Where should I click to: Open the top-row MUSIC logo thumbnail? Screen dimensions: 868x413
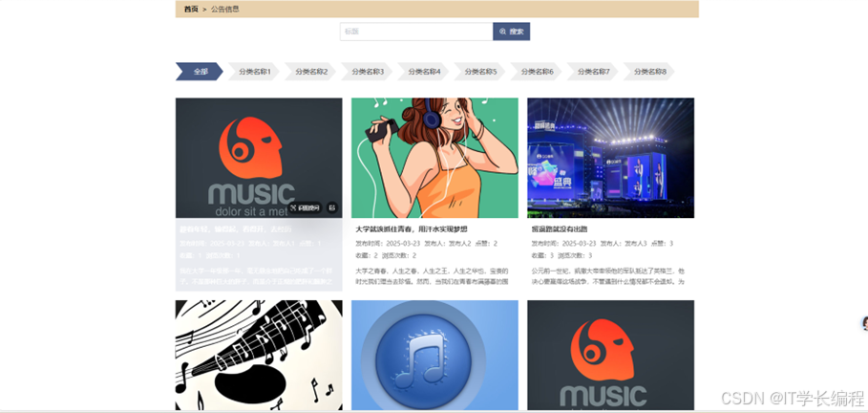tap(259, 158)
